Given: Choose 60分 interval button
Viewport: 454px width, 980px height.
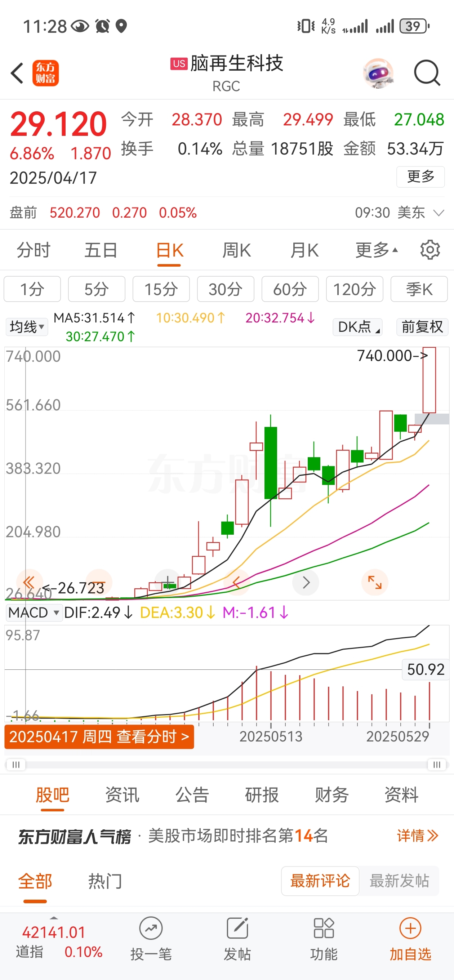Looking at the screenshot, I should pos(290,289).
